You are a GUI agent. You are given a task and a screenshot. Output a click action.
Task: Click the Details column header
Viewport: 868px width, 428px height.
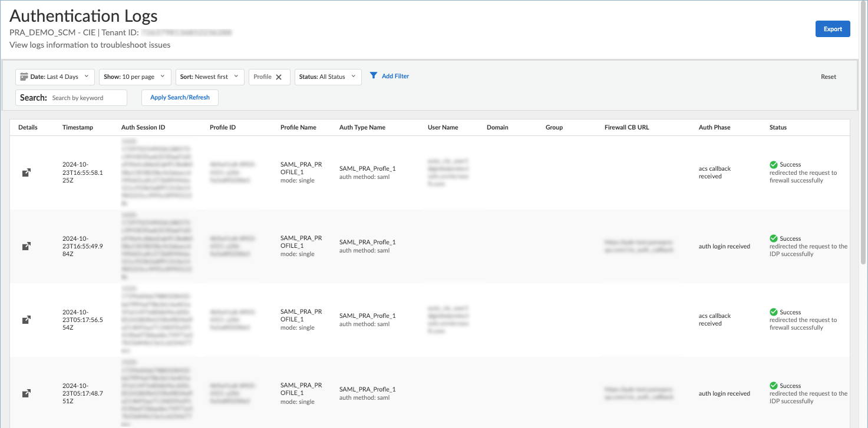tap(28, 127)
